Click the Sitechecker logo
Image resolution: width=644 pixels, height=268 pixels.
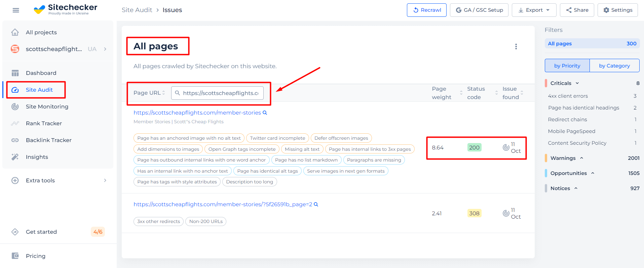coord(66,9)
